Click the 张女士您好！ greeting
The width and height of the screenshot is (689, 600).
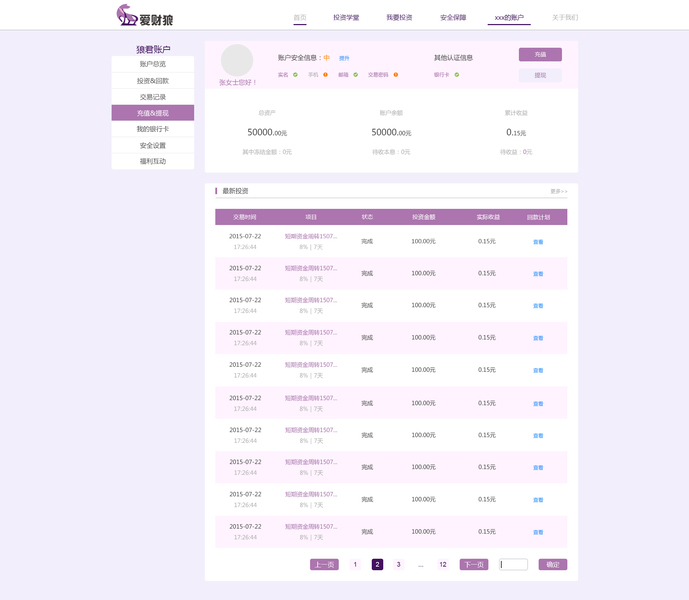coord(238,83)
